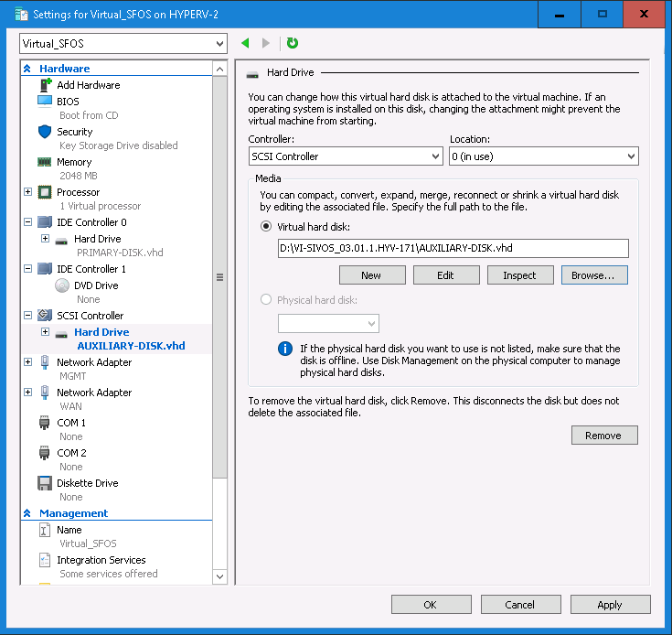Screen dimensions: 672x635
Task: Click the virtual hard disk path field
Action: pos(453,248)
